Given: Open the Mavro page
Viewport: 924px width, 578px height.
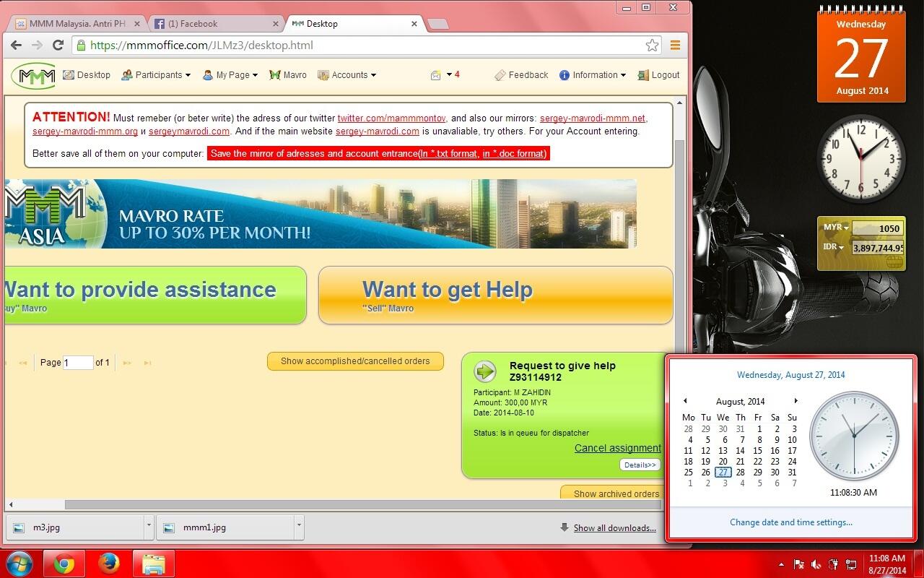Looking at the screenshot, I should click(288, 75).
